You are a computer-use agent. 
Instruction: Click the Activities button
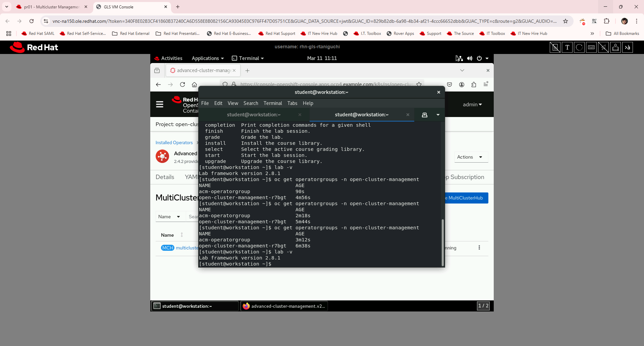click(x=168, y=58)
